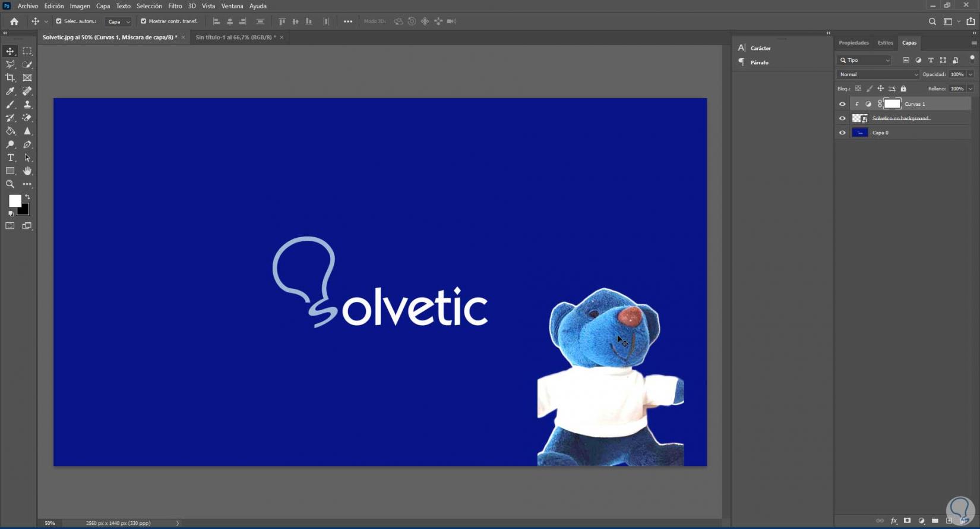
Task: Toggle lock all padlock in Layers panel
Action: [903, 89]
